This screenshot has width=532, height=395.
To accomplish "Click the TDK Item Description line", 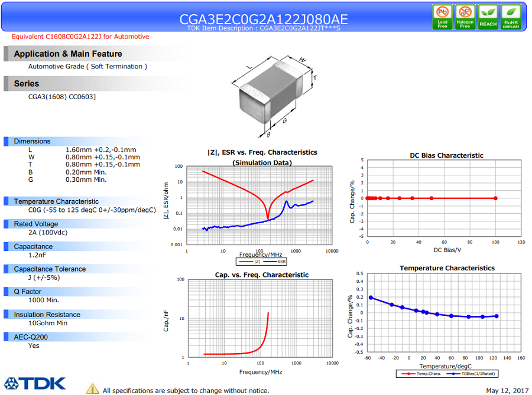I will click(x=263, y=28).
